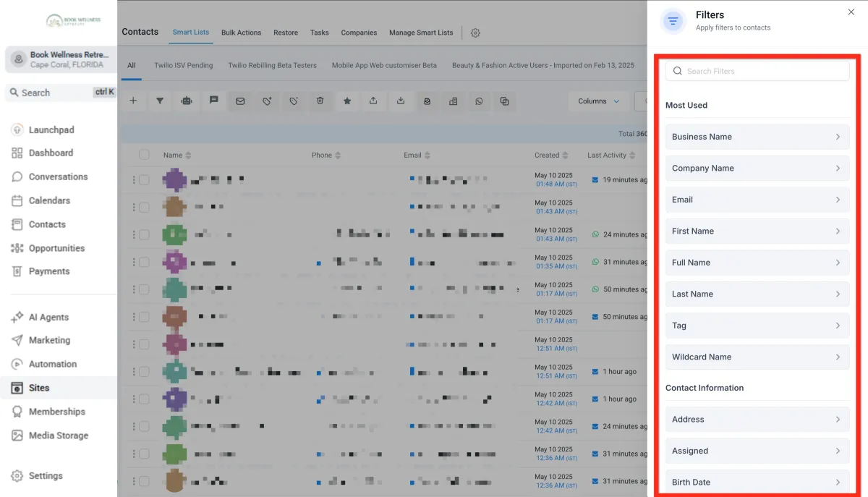Open smart list settings gear icon
Image resolution: width=868 pixels, height=497 pixels.
(x=475, y=33)
